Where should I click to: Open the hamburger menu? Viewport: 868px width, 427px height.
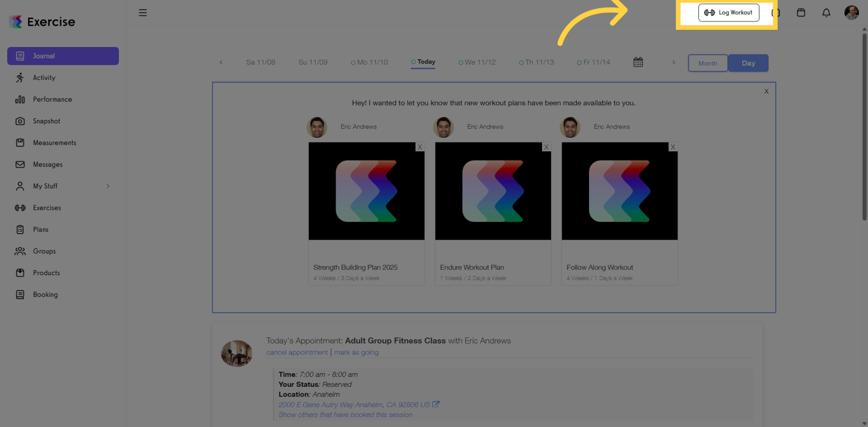coord(143,12)
